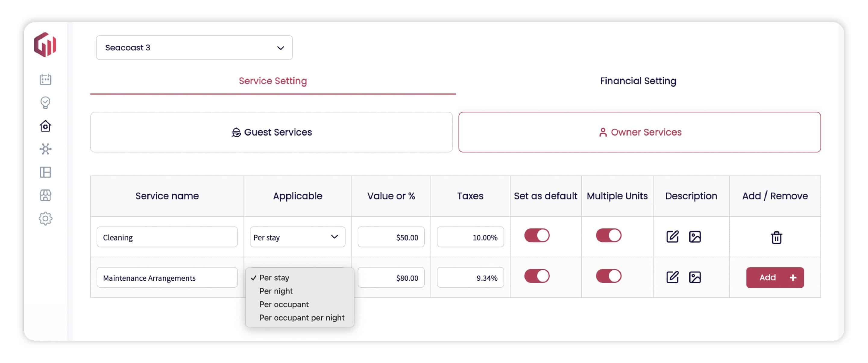Delete the Cleaning service row

(x=776, y=237)
